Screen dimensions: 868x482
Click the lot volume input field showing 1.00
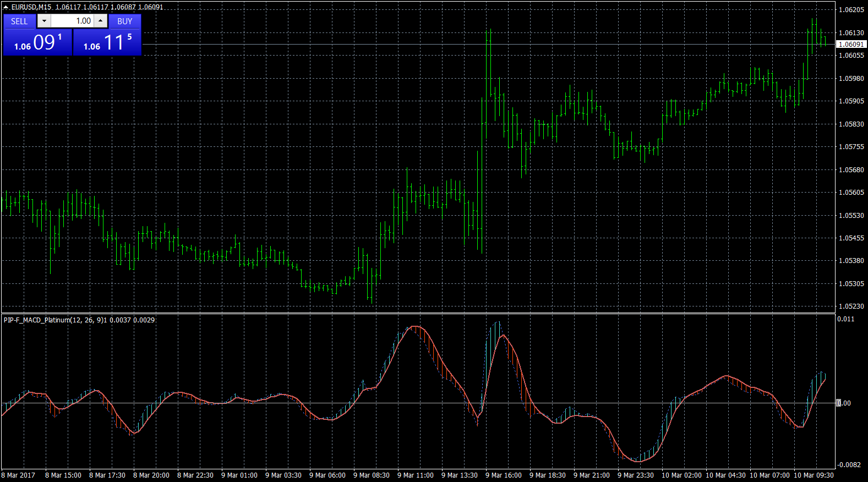pyautogui.click(x=72, y=21)
